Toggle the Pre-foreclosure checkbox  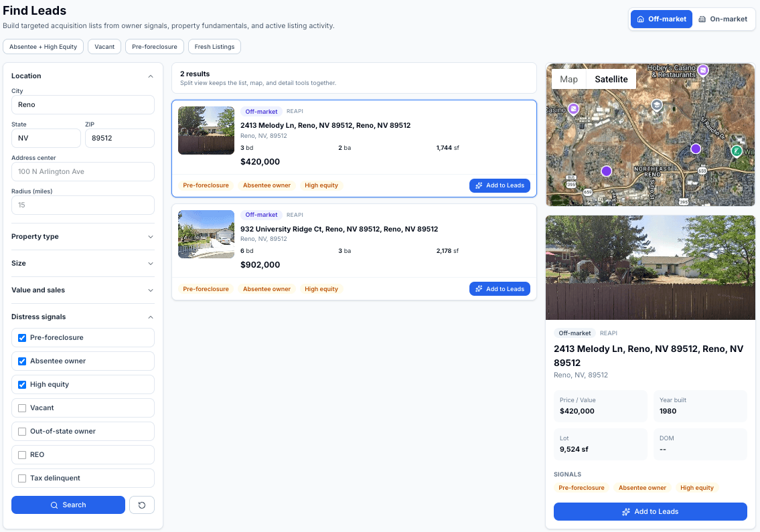point(22,338)
